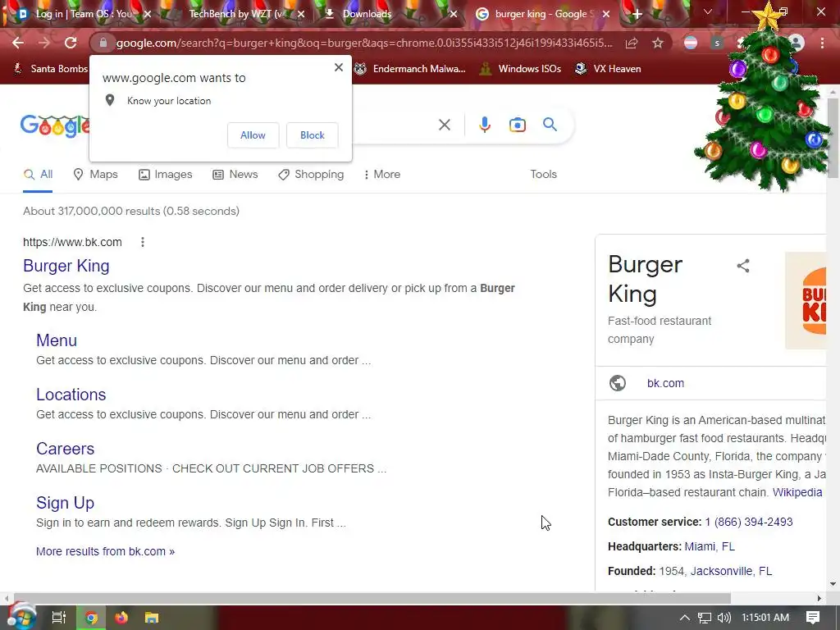Viewport: 840px width, 630px height.
Task: Open the Sign Up sitelink
Action: click(65, 503)
